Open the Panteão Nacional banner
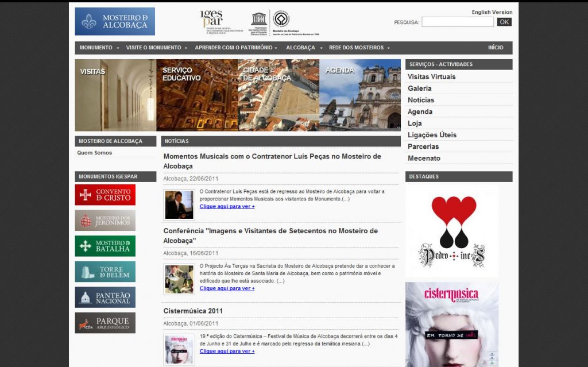The image size is (588, 367). coord(105,297)
